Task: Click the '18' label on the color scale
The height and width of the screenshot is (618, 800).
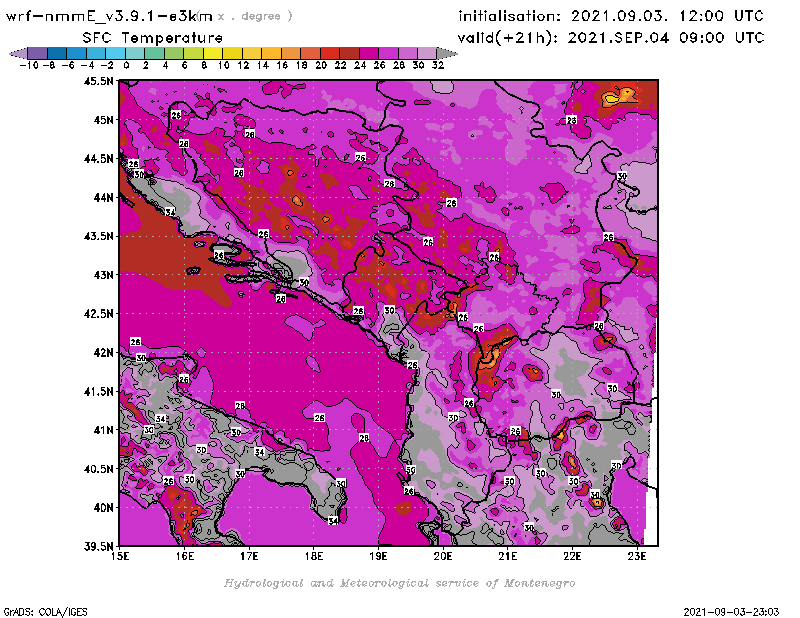Action: click(302, 66)
